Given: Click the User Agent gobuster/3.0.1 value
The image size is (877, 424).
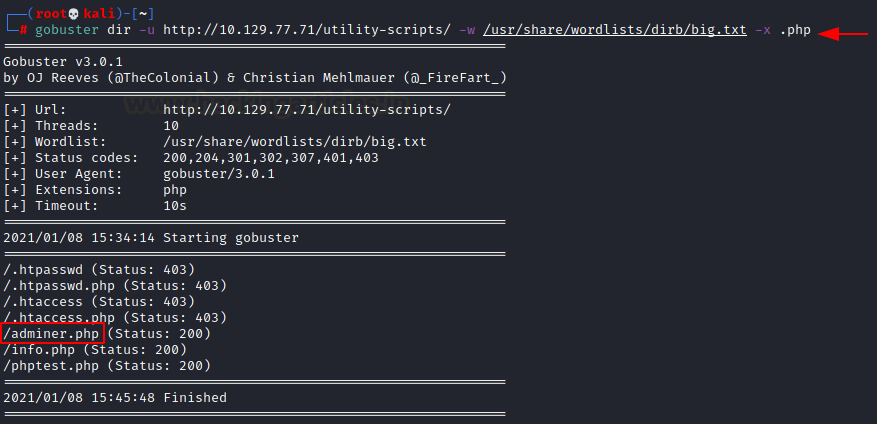Looking at the screenshot, I should point(219,174).
